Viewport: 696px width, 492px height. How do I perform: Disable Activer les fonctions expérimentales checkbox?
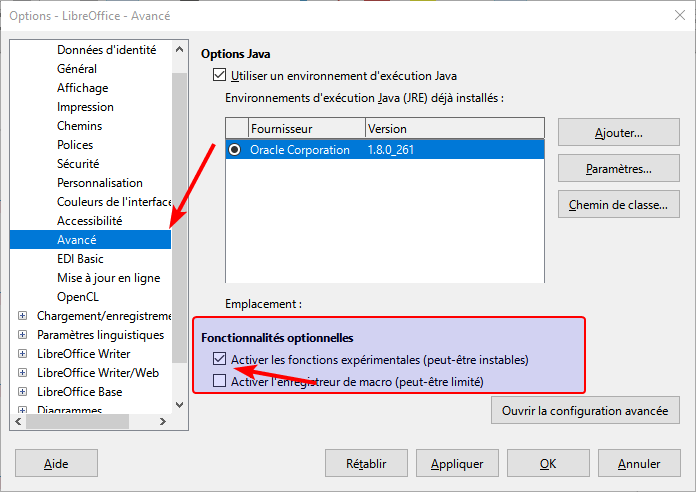pyautogui.click(x=219, y=359)
